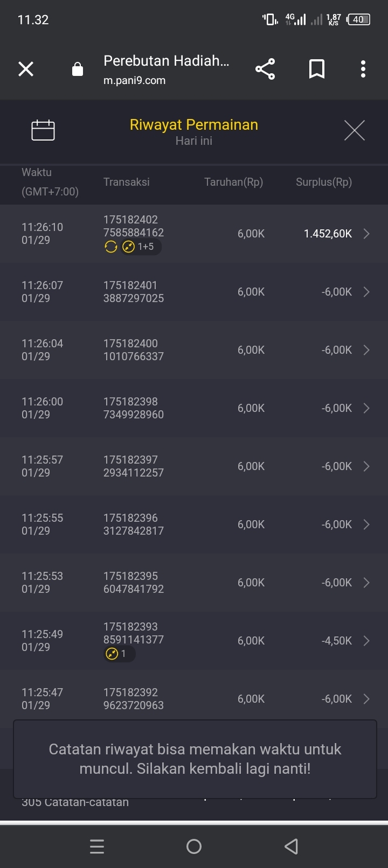Close the Riwayat Permainan panel
This screenshot has height=868, width=388.
pos(354,130)
